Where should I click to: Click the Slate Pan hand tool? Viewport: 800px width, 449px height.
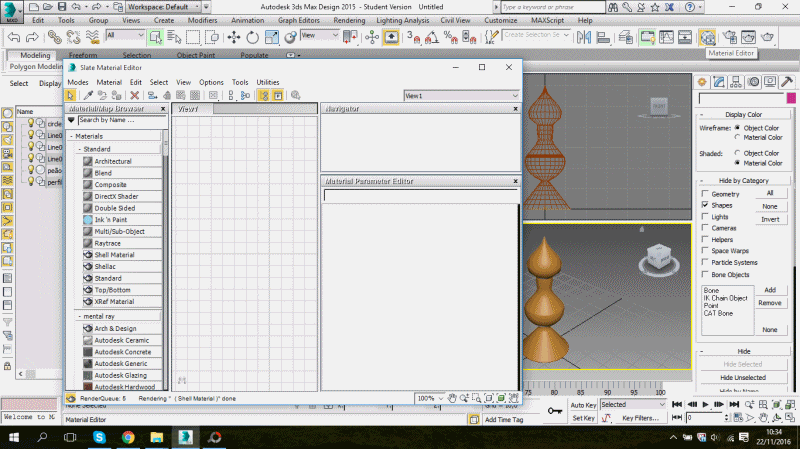(x=452, y=398)
